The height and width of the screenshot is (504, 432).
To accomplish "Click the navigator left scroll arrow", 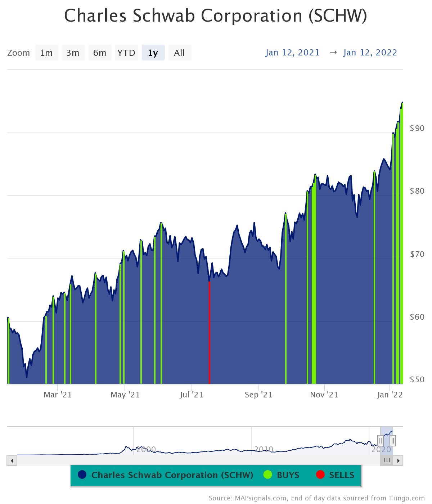I will click(12, 460).
